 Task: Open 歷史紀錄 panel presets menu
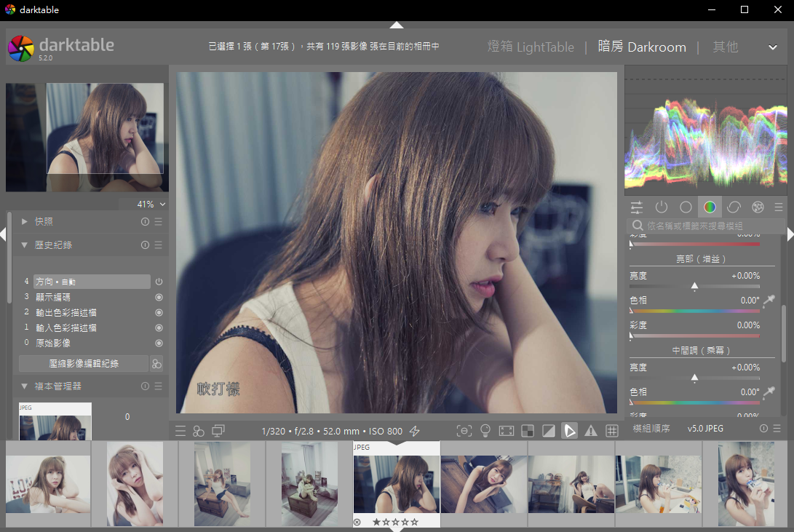pos(159,245)
